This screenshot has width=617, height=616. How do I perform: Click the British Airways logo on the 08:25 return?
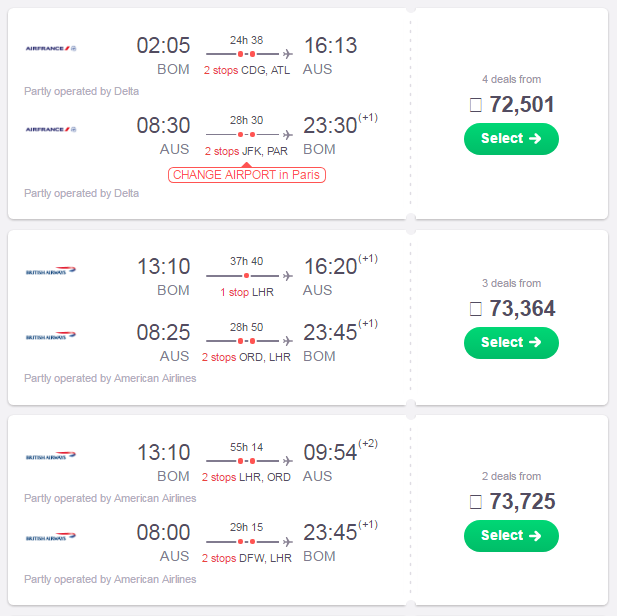51,336
